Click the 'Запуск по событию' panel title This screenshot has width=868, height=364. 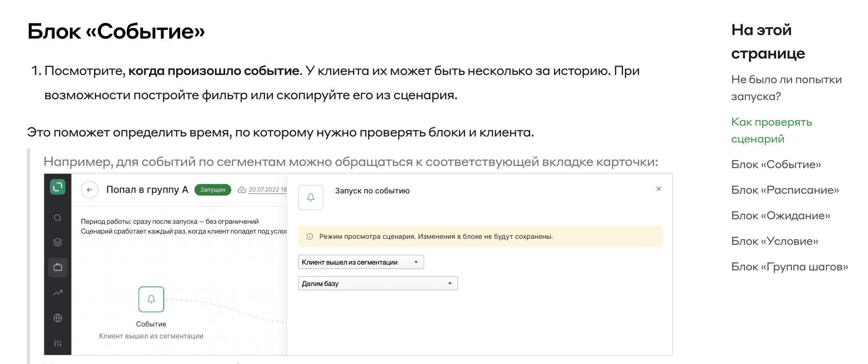pos(372,191)
